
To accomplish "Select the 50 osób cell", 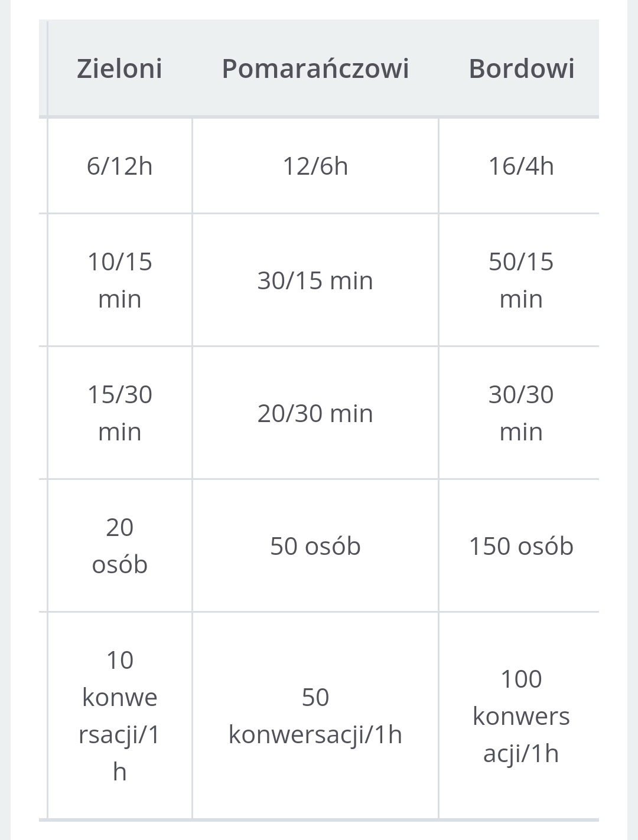I will tap(315, 546).
